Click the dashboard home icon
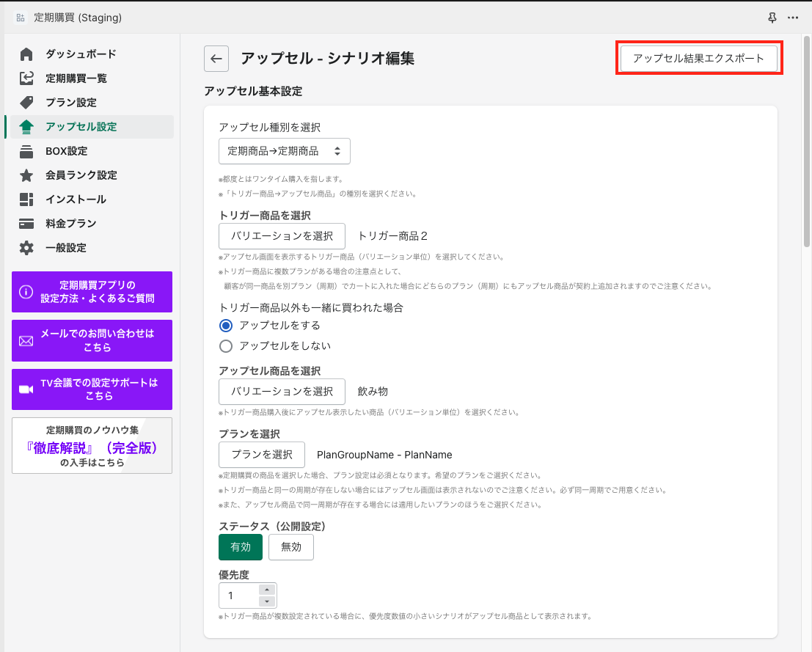The height and width of the screenshot is (652, 812). 26,54
